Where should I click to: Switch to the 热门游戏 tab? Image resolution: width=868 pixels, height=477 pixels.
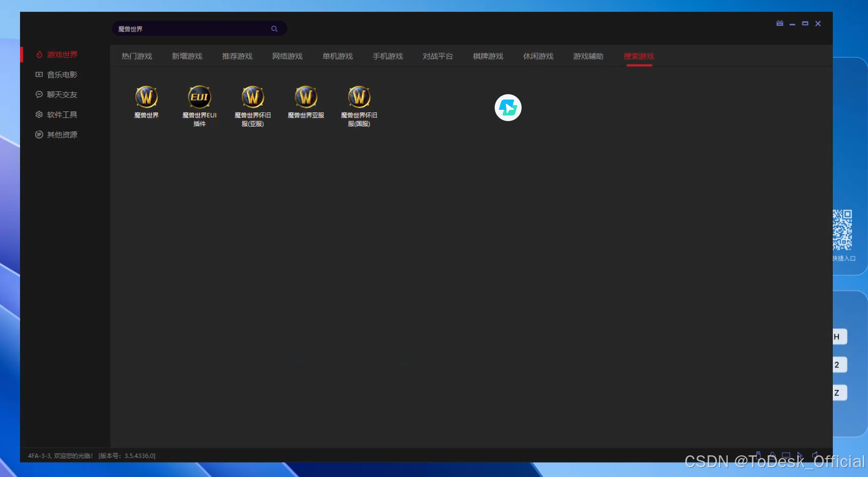(137, 56)
